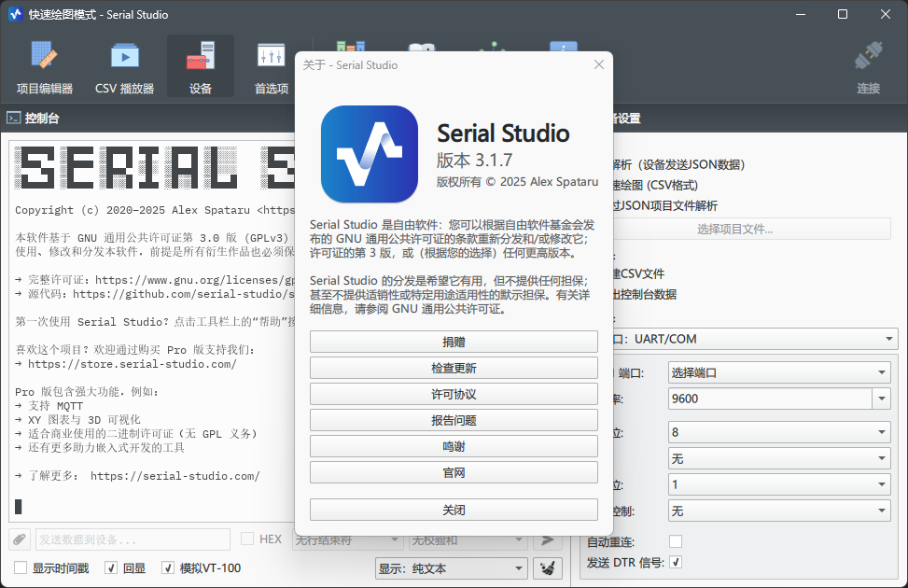
Task: Click the Serial Studio logo in About dialog
Action: coord(370,154)
